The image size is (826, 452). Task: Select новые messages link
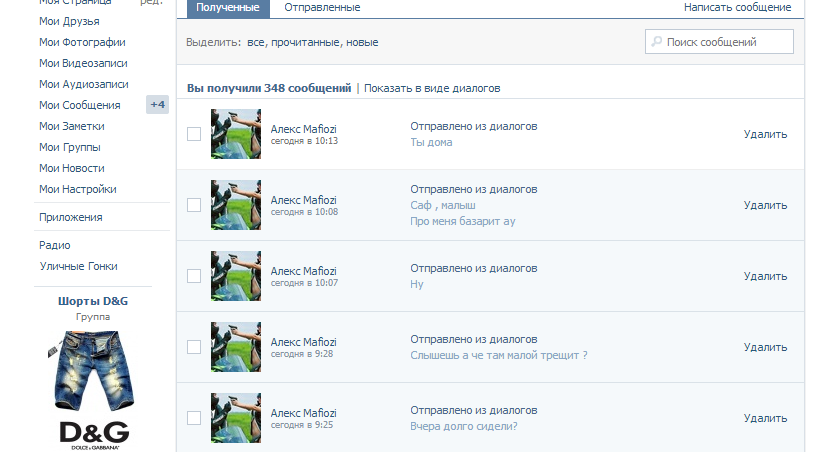pos(362,42)
